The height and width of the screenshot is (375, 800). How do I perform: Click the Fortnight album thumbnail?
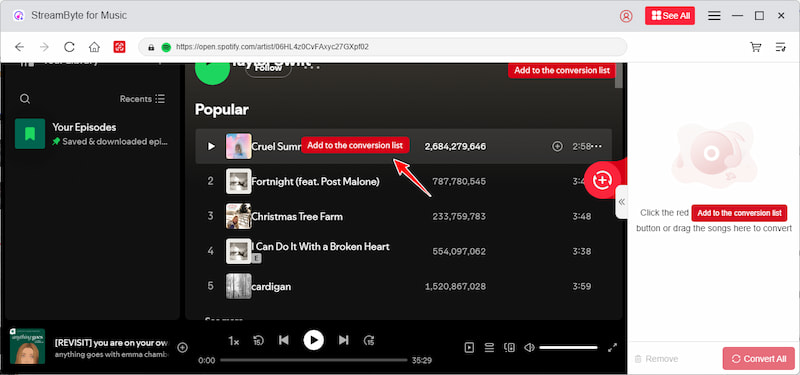(239, 181)
